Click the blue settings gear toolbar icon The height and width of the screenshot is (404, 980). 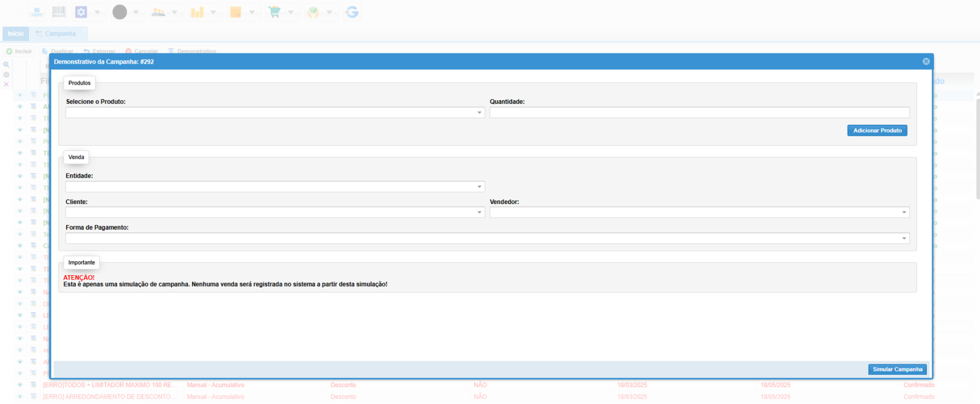[81, 12]
